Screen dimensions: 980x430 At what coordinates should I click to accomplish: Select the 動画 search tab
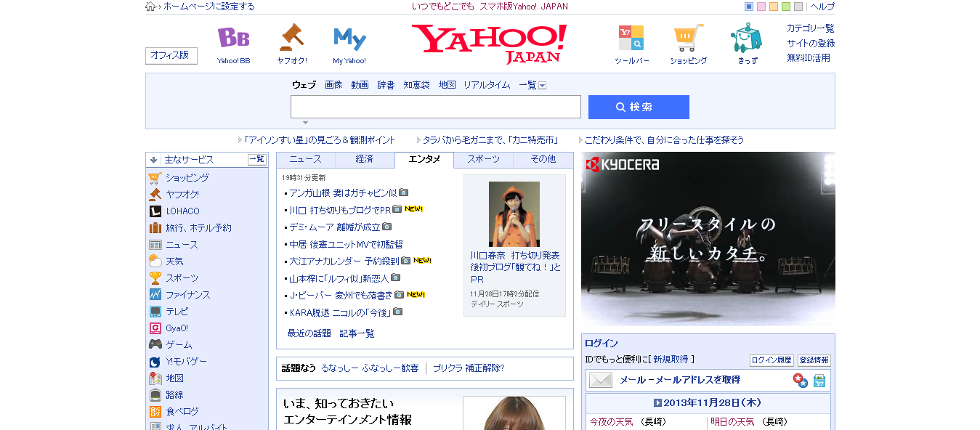[x=360, y=85]
